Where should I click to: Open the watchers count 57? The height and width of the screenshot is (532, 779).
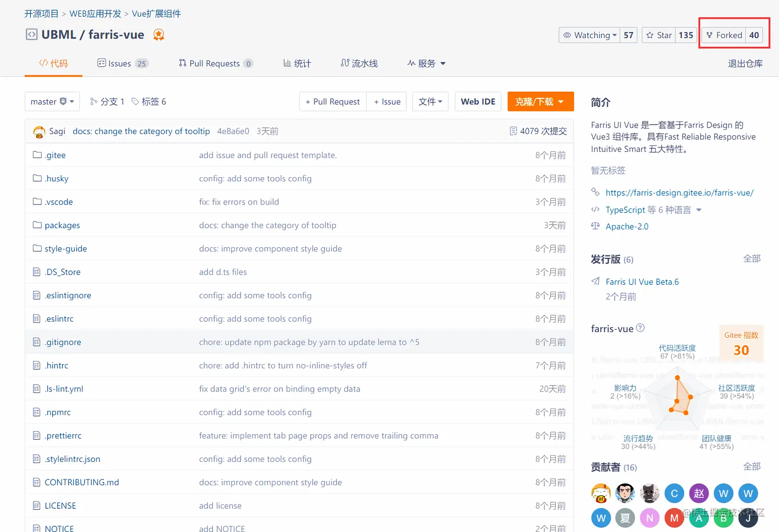[629, 35]
